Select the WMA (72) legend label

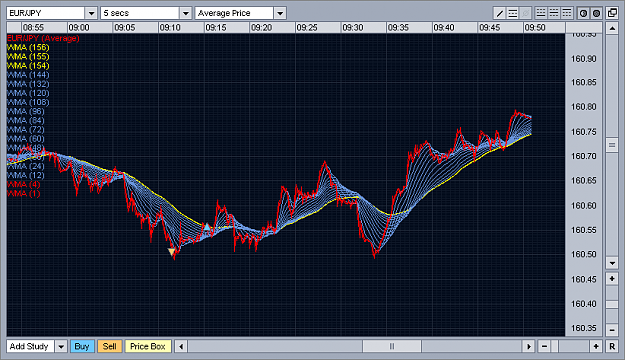coord(26,130)
